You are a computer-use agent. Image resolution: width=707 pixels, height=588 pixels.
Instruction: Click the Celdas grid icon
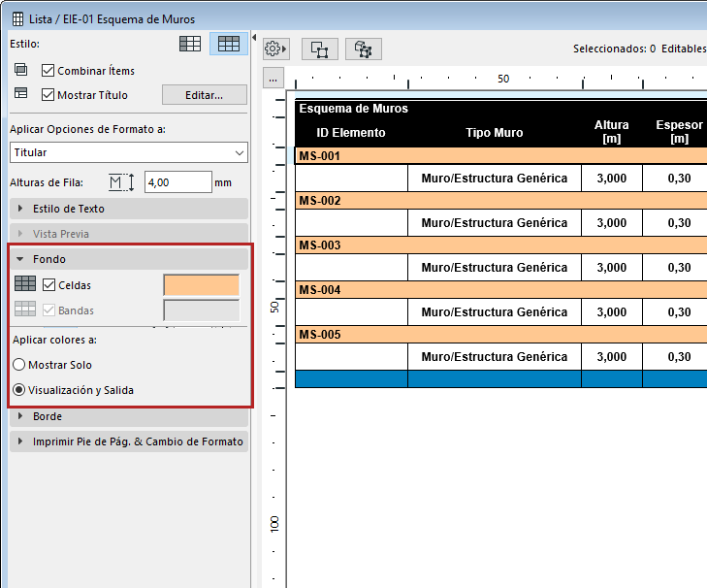tap(25, 284)
